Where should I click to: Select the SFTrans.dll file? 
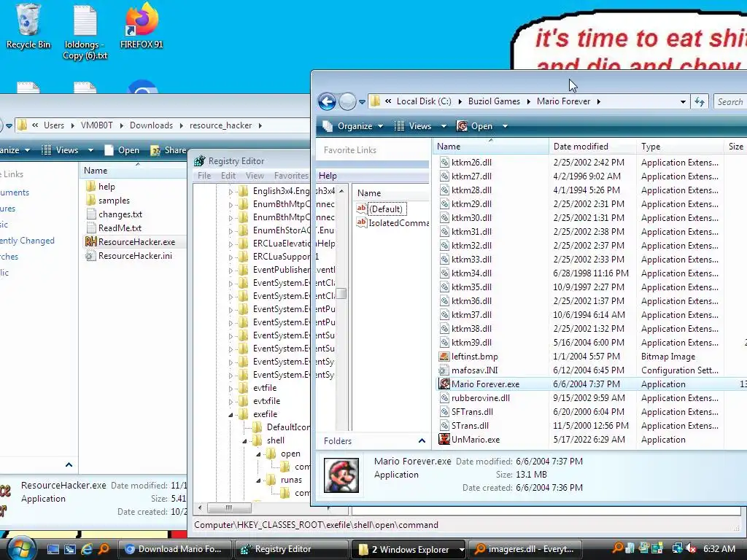pos(472,411)
